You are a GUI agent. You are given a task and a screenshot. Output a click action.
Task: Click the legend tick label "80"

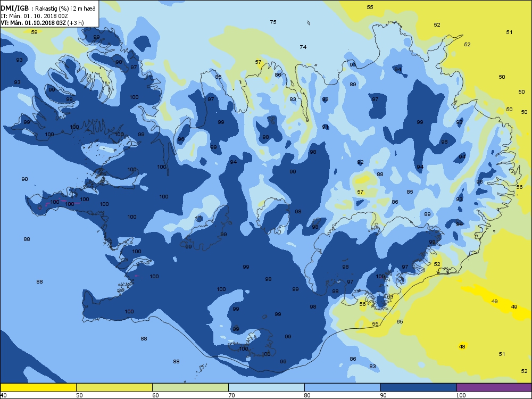click(307, 395)
